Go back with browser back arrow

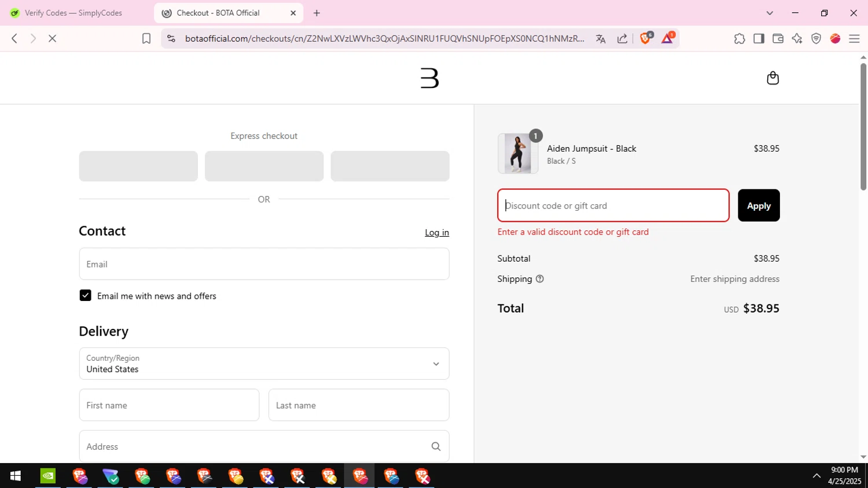[x=14, y=38]
